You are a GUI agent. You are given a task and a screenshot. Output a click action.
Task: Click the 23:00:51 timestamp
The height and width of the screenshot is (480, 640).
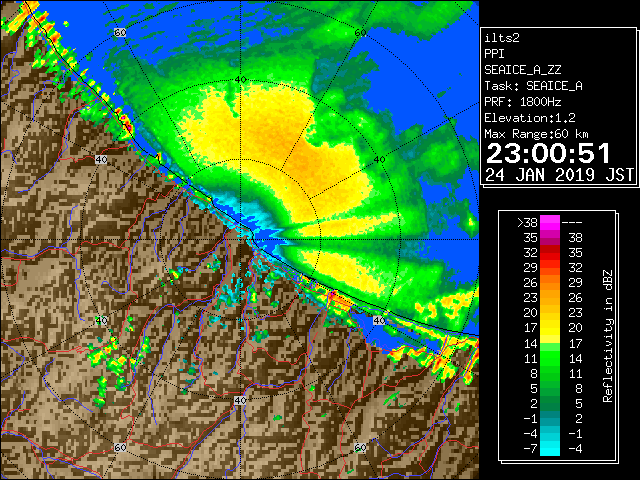click(549, 153)
